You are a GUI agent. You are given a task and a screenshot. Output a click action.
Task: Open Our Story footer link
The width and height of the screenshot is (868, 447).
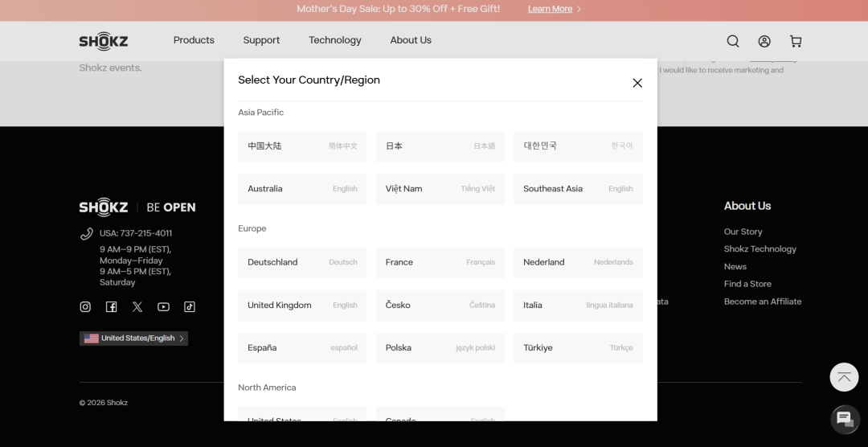click(x=743, y=232)
